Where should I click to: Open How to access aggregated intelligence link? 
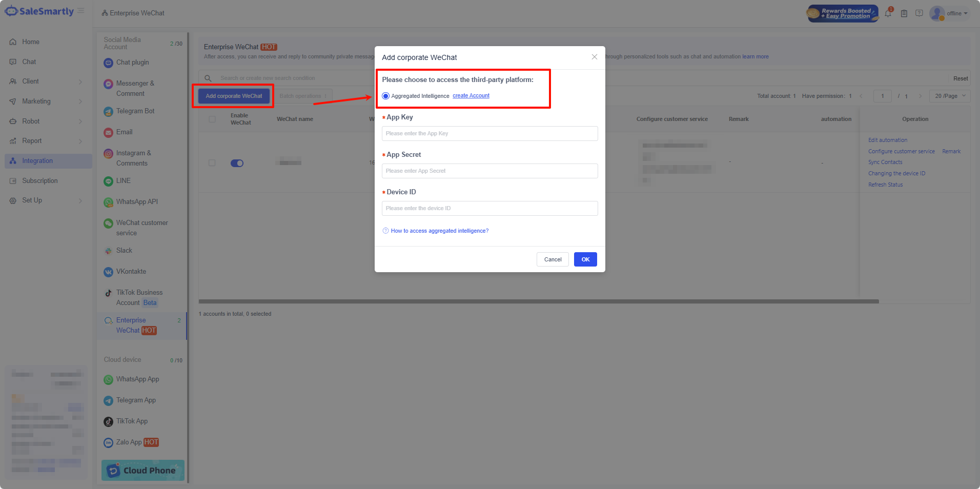(x=440, y=231)
